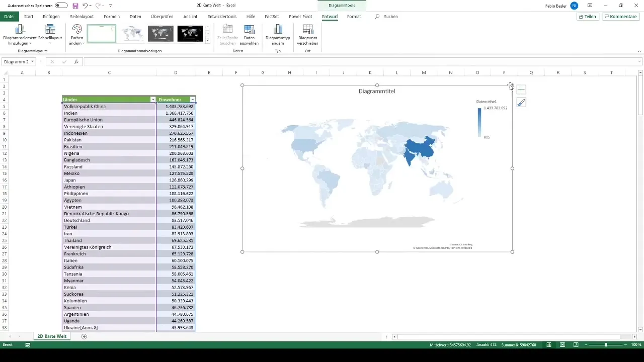Screen dimensions: 644x362
Task: Select cell Volksrepublik China
Action: [109, 107]
